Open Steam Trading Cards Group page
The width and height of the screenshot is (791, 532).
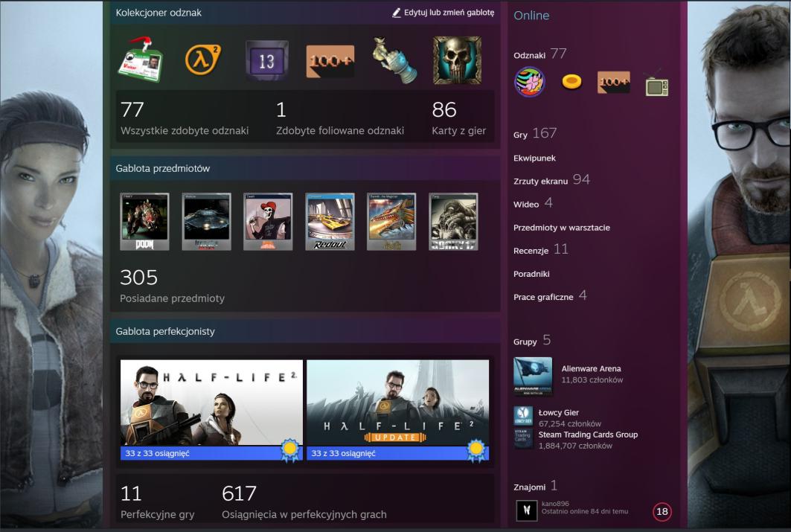coord(588,435)
